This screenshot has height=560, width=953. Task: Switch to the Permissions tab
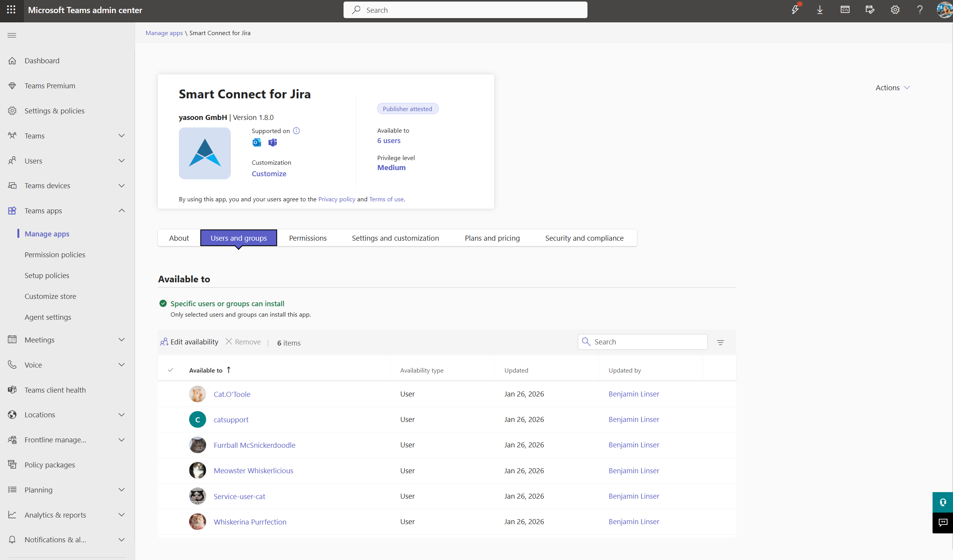point(308,238)
